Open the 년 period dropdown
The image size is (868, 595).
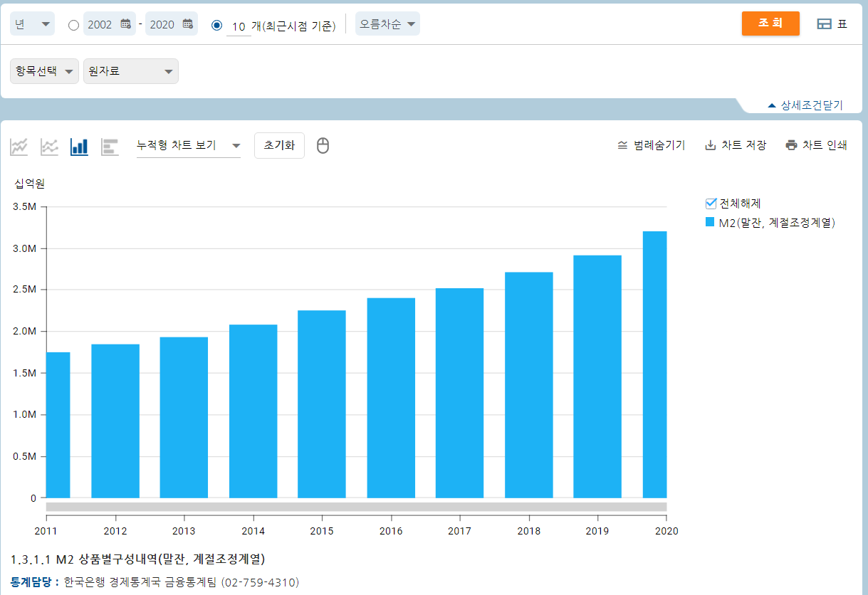(x=33, y=24)
